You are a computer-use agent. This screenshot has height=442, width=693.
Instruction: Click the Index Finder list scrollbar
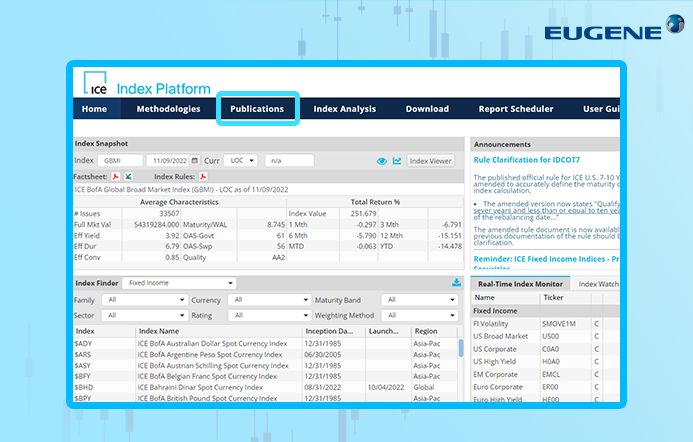461,348
